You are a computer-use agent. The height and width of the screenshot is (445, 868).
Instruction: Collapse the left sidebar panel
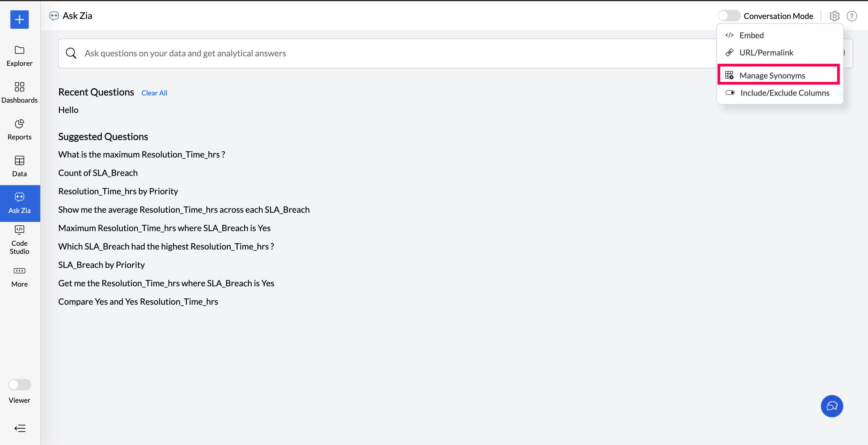pyautogui.click(x=20, y=428)
